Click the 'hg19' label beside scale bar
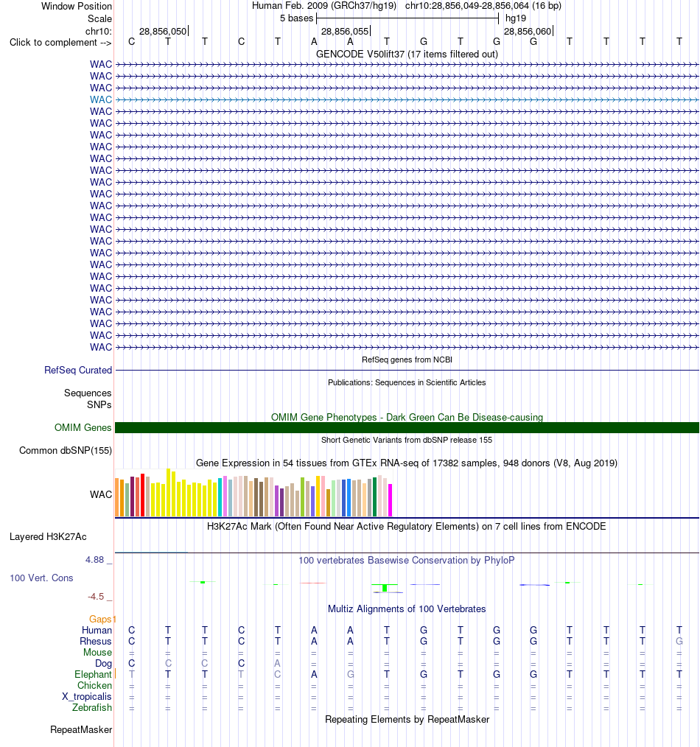 (x=516, y=18)
